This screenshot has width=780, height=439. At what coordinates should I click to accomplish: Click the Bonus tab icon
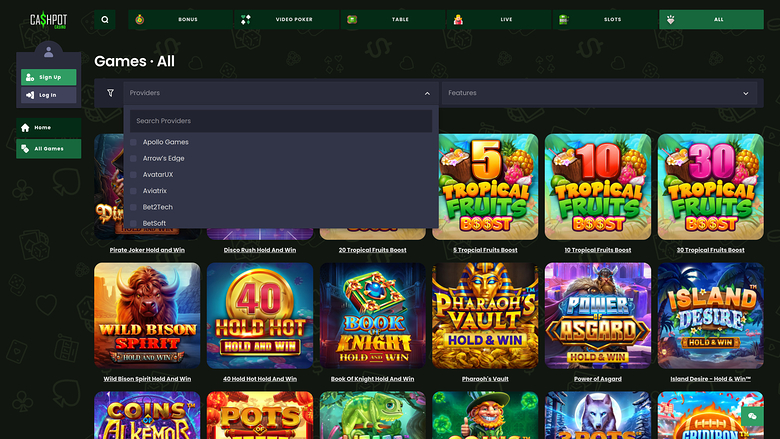click(140, 19)
